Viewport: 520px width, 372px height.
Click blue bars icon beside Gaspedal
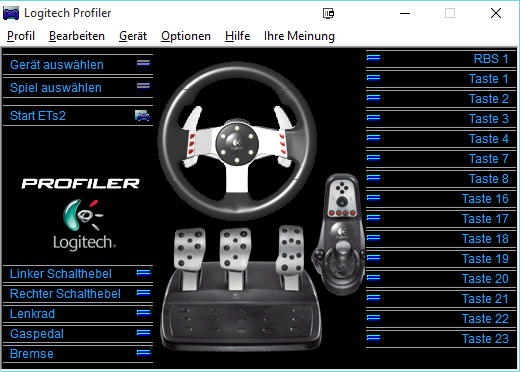(x=143, y=333)
